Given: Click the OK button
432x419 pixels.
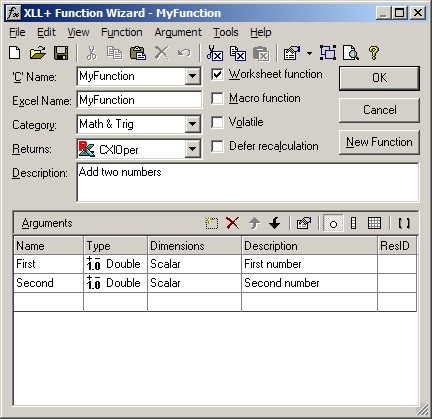Looking at the screenshot, I should pyautogui.click(x=379, y=78).
